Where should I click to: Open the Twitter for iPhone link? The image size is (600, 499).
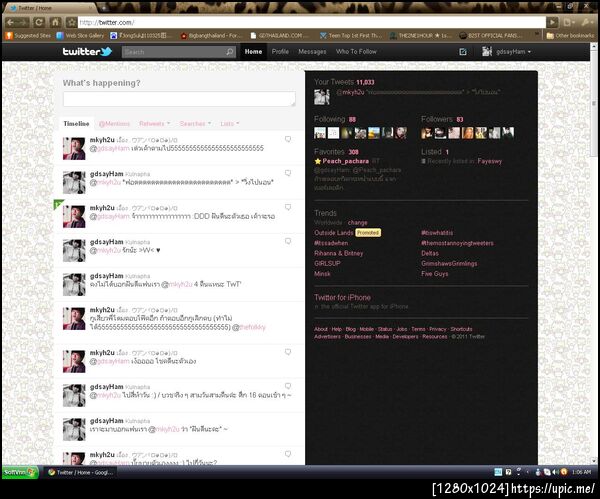pos(342,297)
